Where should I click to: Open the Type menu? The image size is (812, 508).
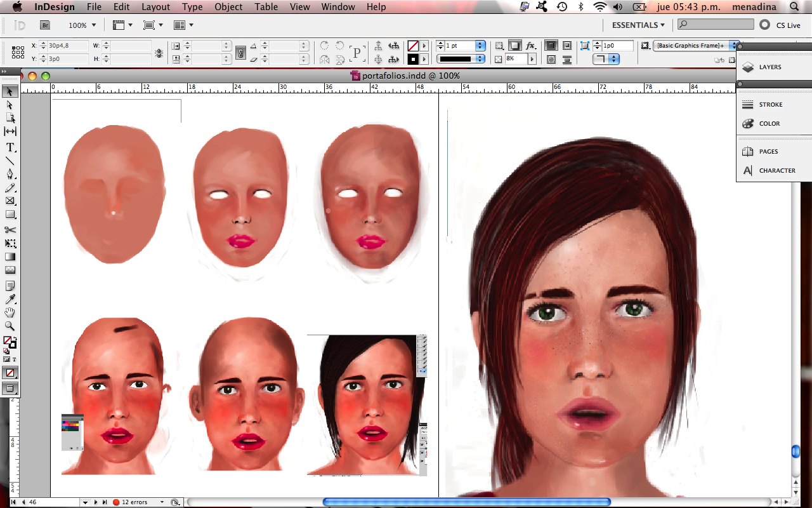[x=192, y=7]
